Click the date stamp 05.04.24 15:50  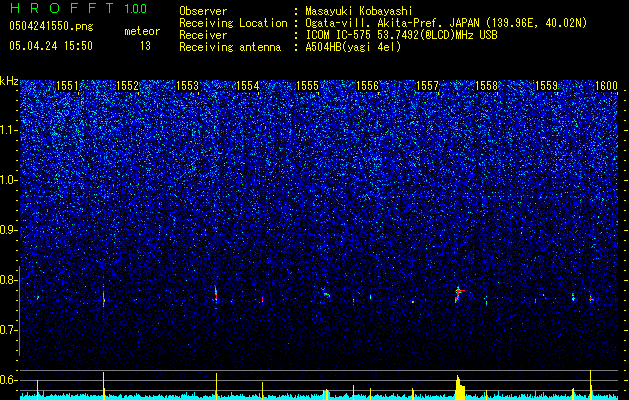[x=51, y=46]
